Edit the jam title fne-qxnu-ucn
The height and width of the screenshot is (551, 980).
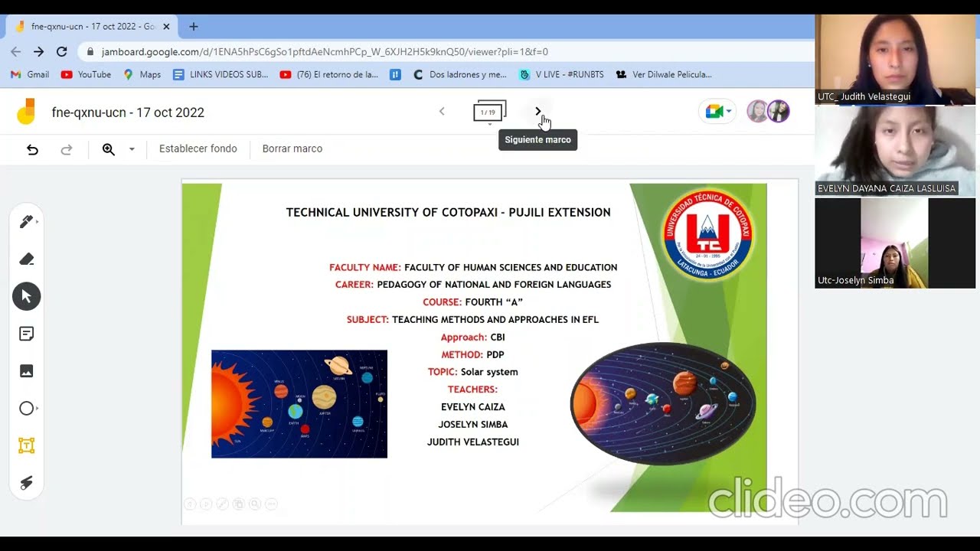(x=128, y=112)
